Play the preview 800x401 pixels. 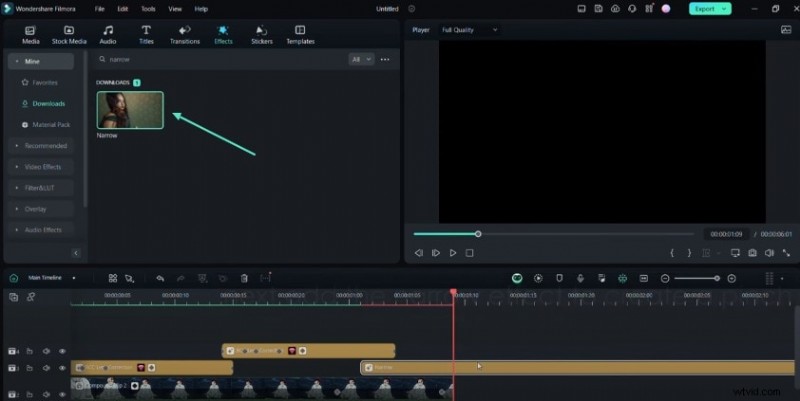coord(453,253)
